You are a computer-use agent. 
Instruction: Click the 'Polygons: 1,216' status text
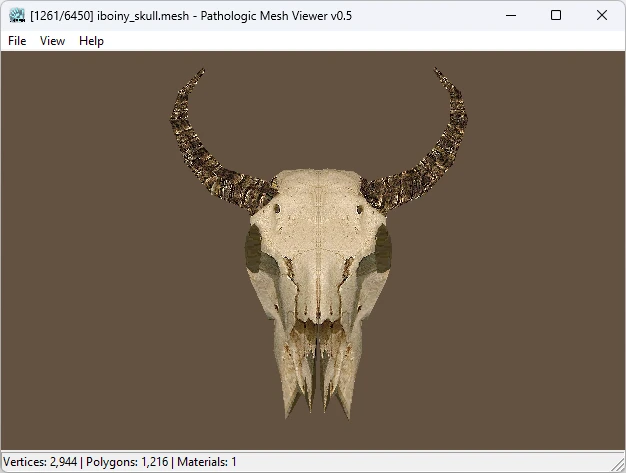coord(127,462)
